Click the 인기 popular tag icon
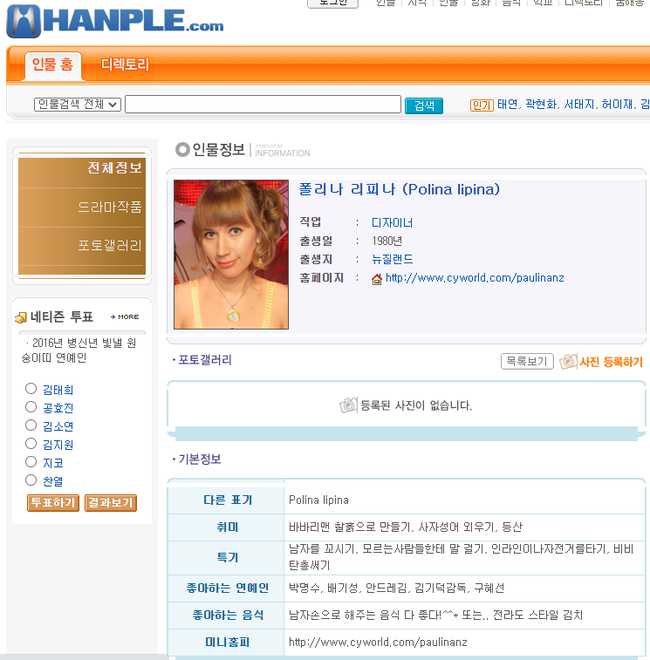Viewport: 650px width, 660px height. point(482,105)
